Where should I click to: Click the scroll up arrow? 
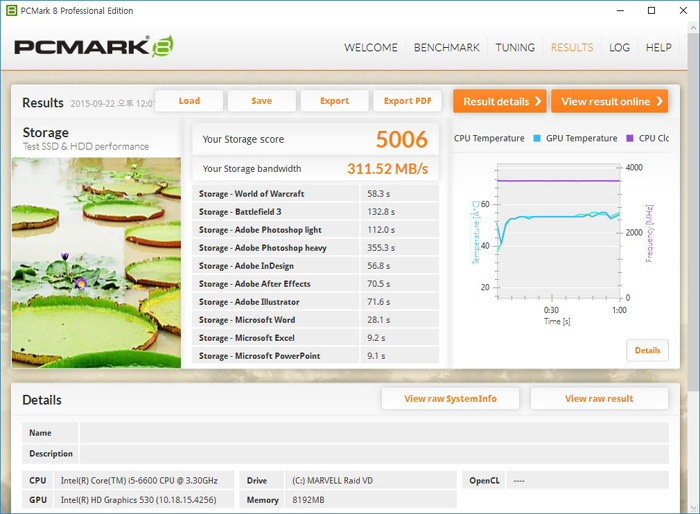tap(693, 27)
